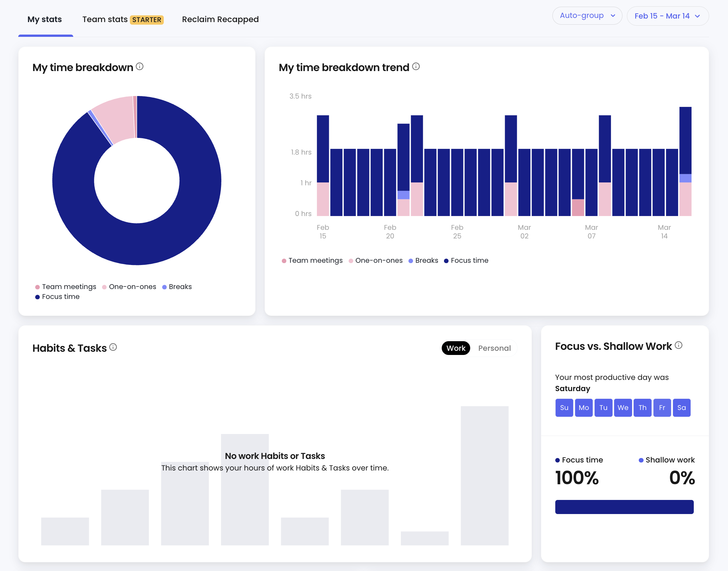Open info icon beside My time breakdown

pyautogui.click(x=140, y=67)
